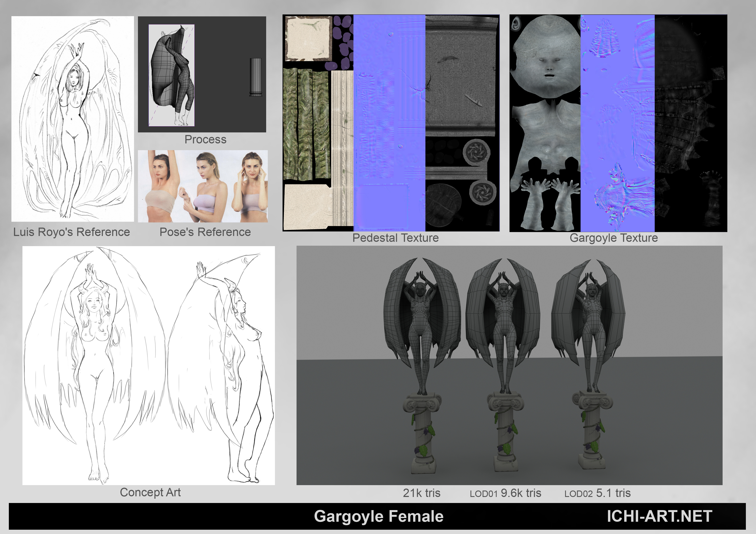Click the Pedestal Texture map
Image resolution: width=756 pixels, height=534 pixels.
click(x=391, y=123)
